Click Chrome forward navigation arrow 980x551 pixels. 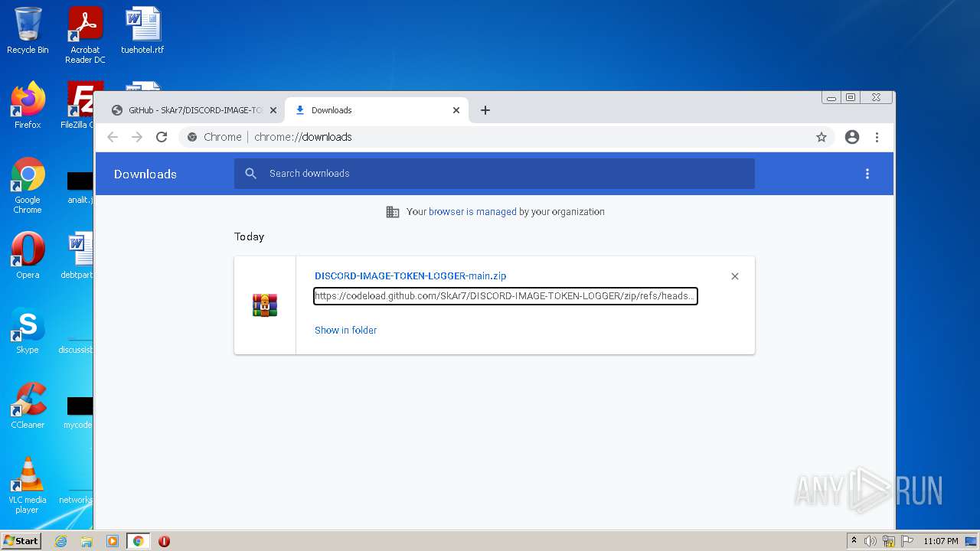tap(137, 137)
